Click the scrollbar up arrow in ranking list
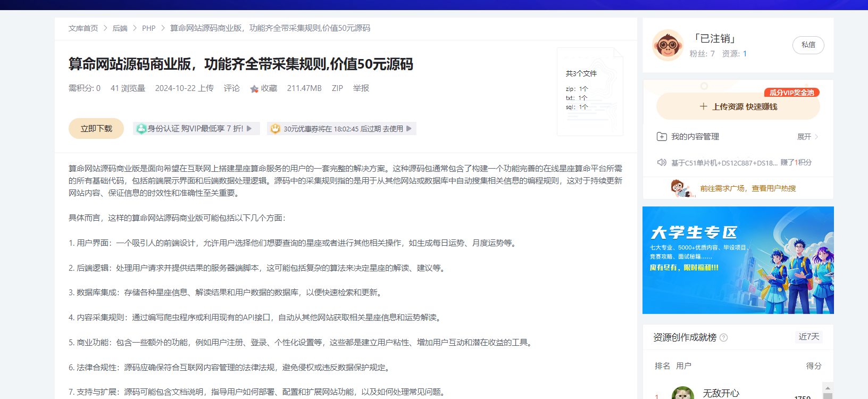868x399 pixels. pos(828,388)
